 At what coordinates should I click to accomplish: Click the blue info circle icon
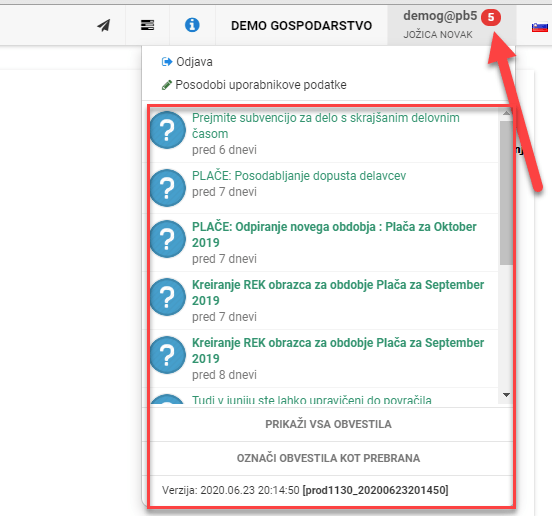pyautogui.click(x=192, y=25)
